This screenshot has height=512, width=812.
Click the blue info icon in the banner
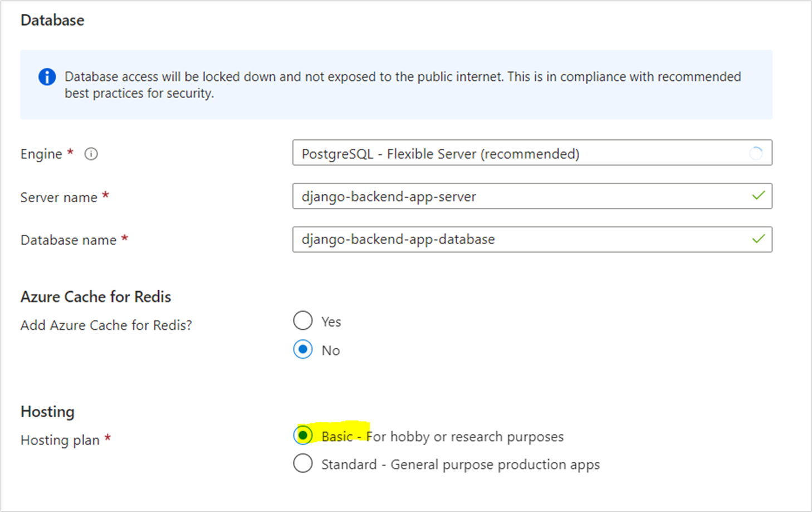pos(47,77)
